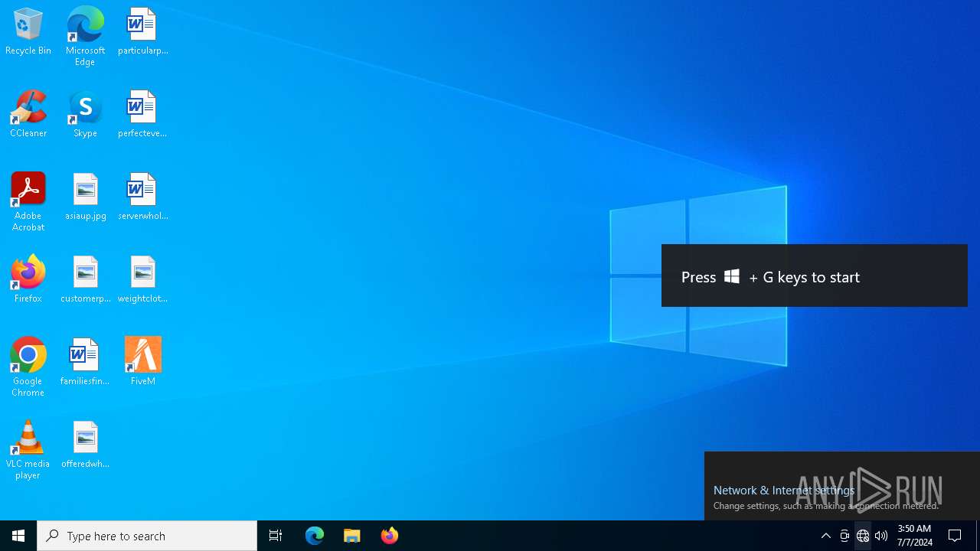Select Microsoft Edge desktop shortcut

[85, 36]
